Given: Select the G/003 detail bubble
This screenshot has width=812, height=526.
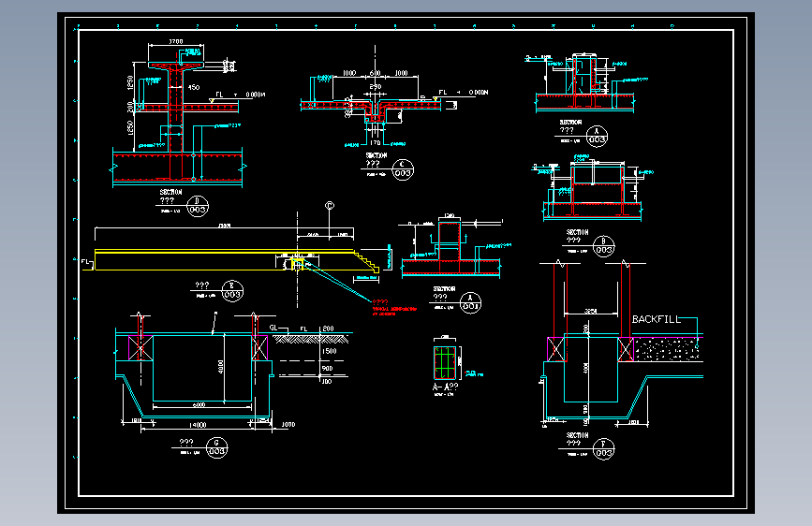Looking at the screenshot, I should coord(216,447).
